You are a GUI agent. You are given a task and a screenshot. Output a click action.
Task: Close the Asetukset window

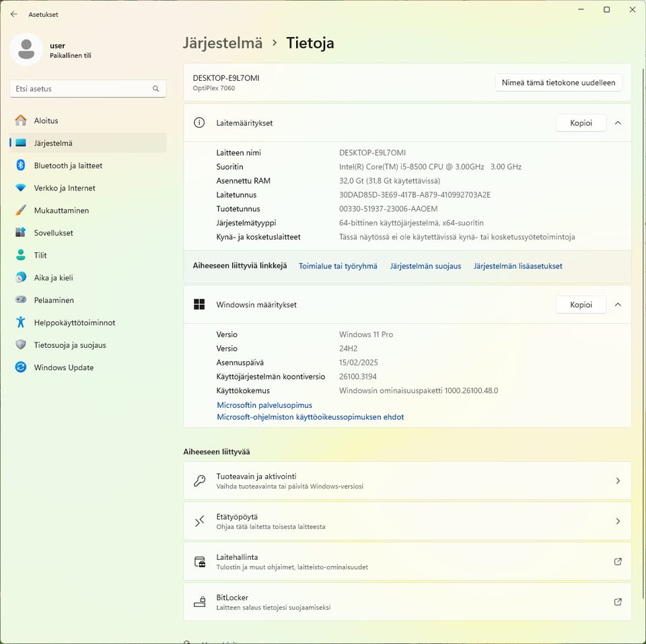(633, 9)
